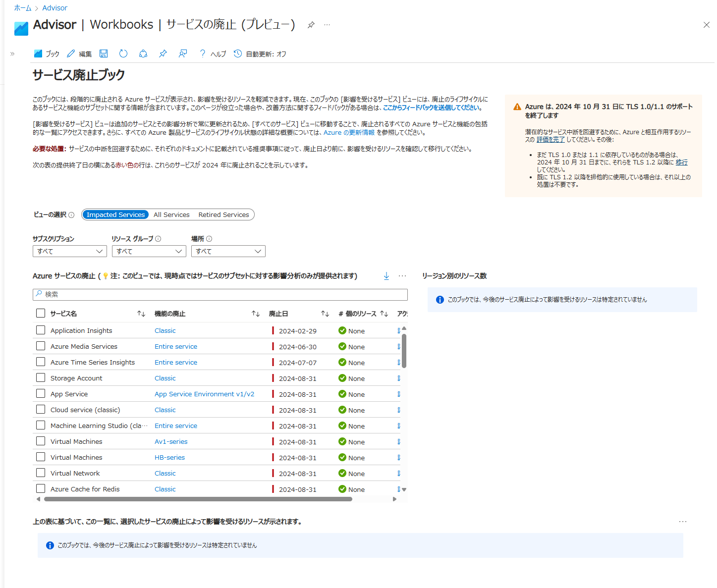717x588 pixels.
Task: Go to Advisor breadcrumb link
Action: point(55,8)
